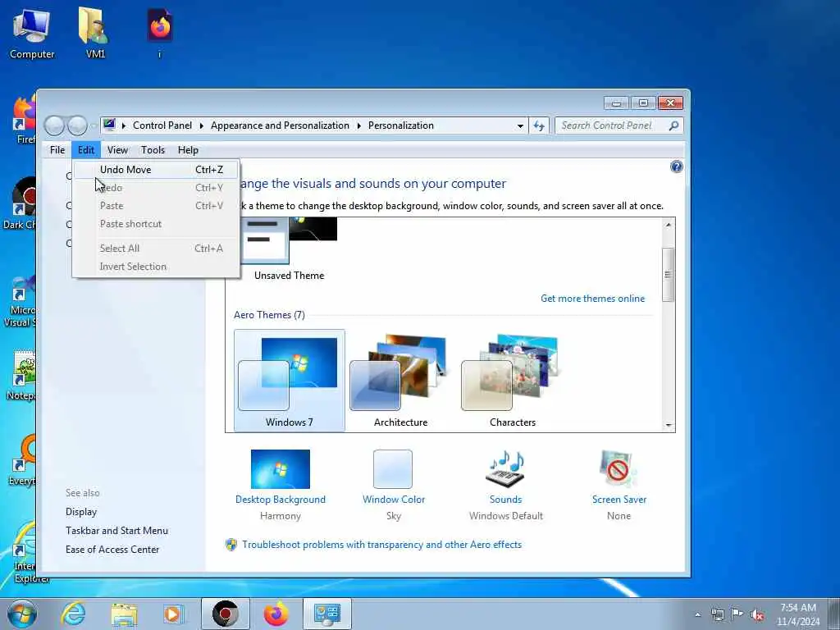Open the Firefox file icon labeled i

pyautogui.click(x=160, y=34)
